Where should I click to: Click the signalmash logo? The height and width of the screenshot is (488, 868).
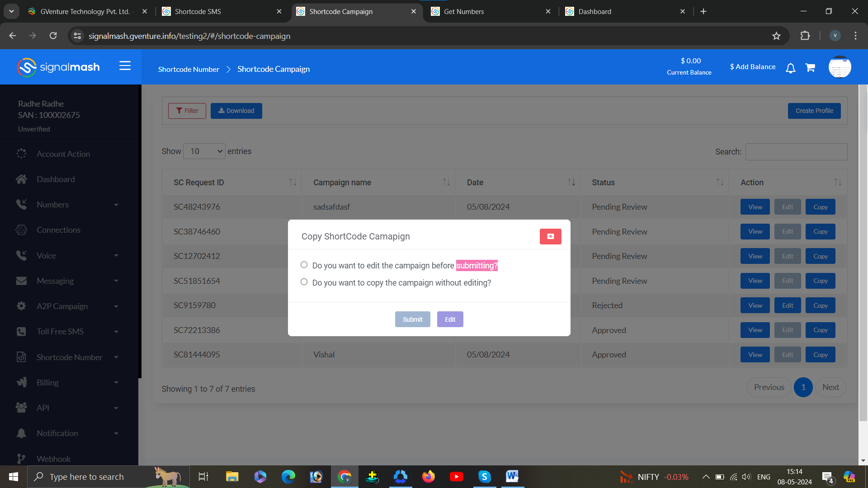coord(58,67)
